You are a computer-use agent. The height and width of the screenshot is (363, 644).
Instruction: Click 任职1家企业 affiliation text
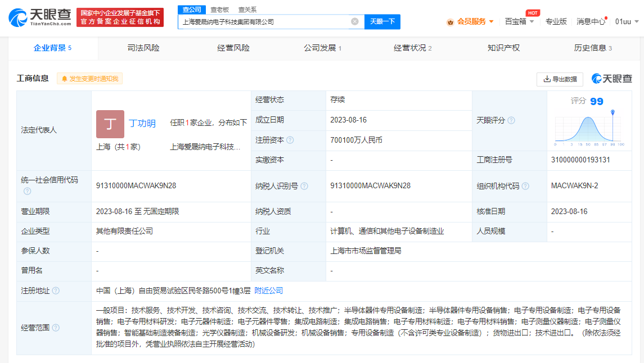tap(209, 122)
